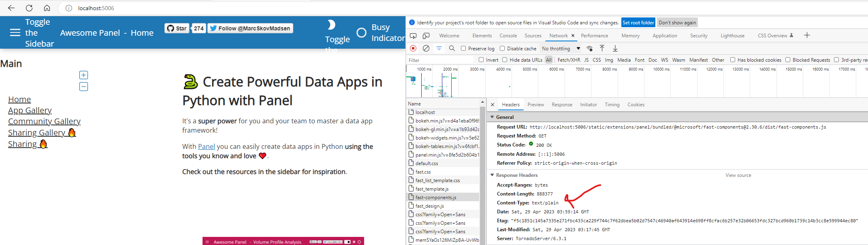
Task: Open network conditions wifi icon
Action: [x=590, y=48]
